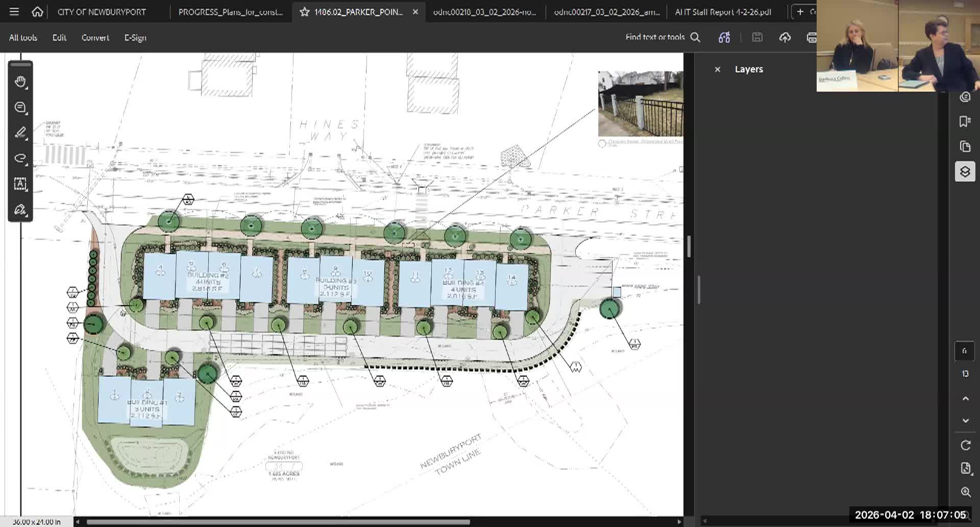Screen dimensions: 980x527
Task: Open the Page thumbnails panel
Action: point(965,146)
